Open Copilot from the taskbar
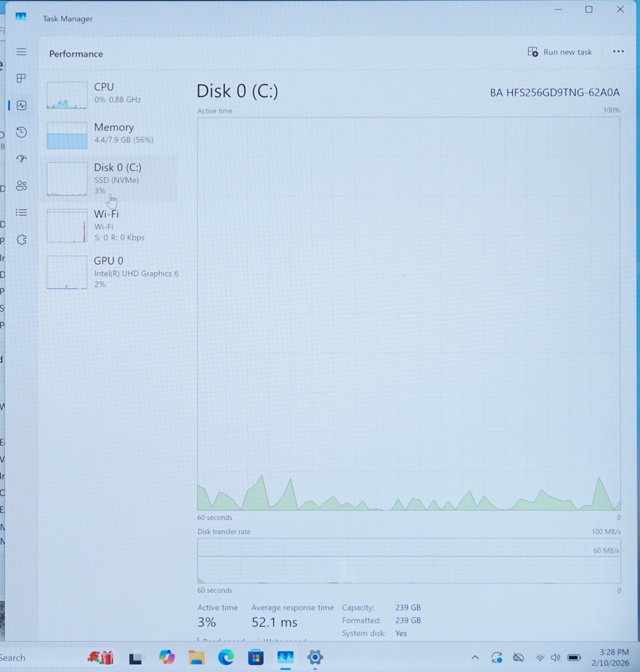Image resolution: width=640 pixels, height=672 pixels. (x=167, y=657)
